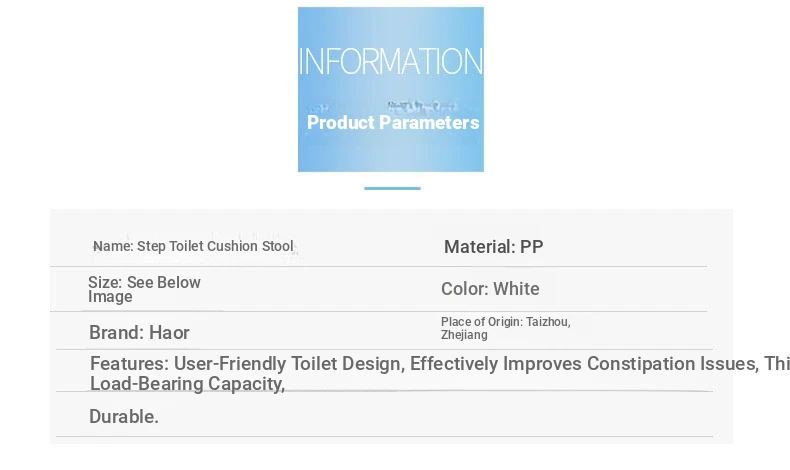Click the Load-Bearing Capacity text
Viewport: 790px width, 470px height.
pyautogui.click(x=187, y=384)
